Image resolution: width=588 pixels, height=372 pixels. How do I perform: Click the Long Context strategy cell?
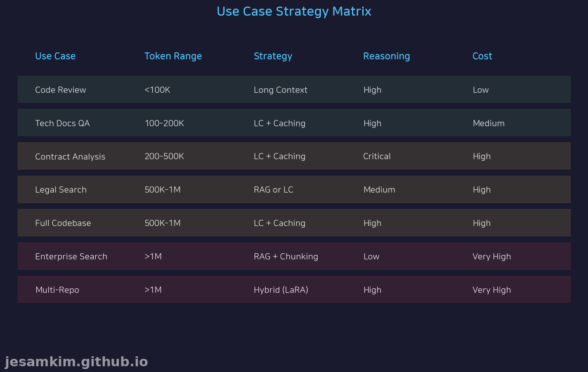(280, 90)
